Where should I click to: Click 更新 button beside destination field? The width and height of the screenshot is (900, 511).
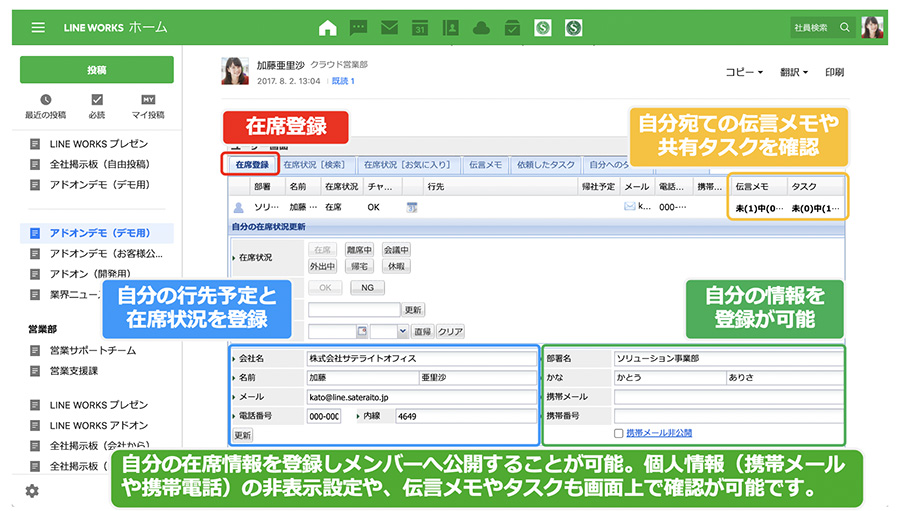click(x=413, y=310)
